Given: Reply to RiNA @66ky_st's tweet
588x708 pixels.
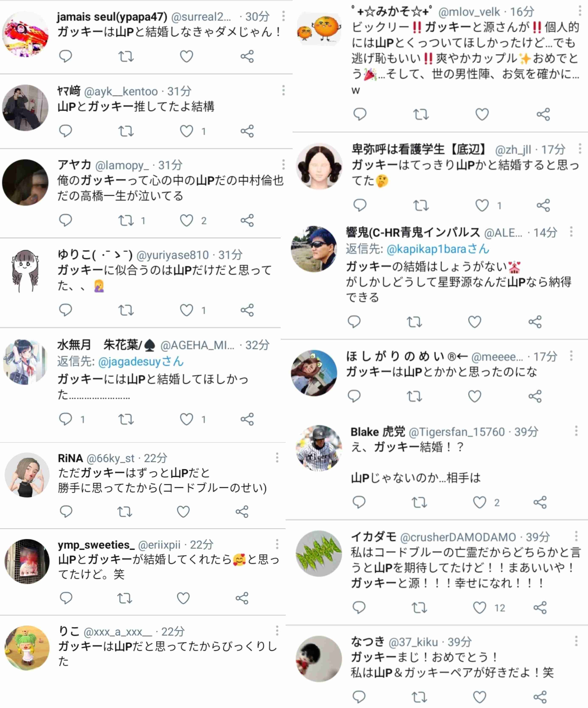Looking at the screenshot, I should point(66,511).
